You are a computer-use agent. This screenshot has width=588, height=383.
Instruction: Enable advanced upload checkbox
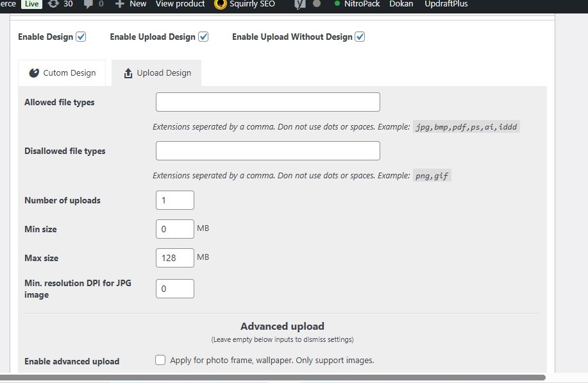click(160, 361)
